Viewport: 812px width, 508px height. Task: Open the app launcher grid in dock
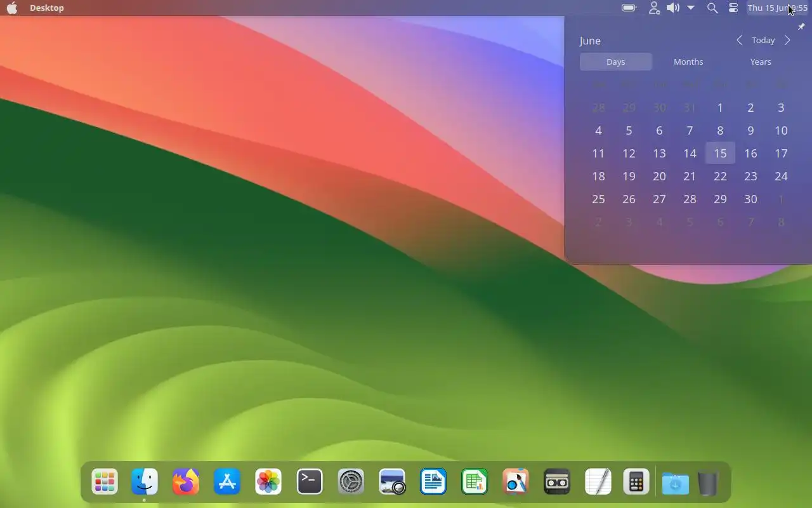point(104,482)
